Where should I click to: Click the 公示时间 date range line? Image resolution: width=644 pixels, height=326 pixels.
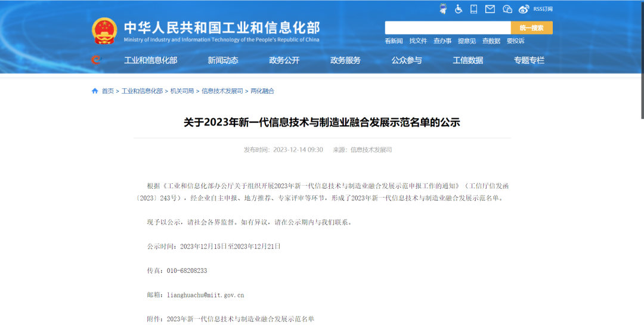pyautogui.click(x=213, y=246)
